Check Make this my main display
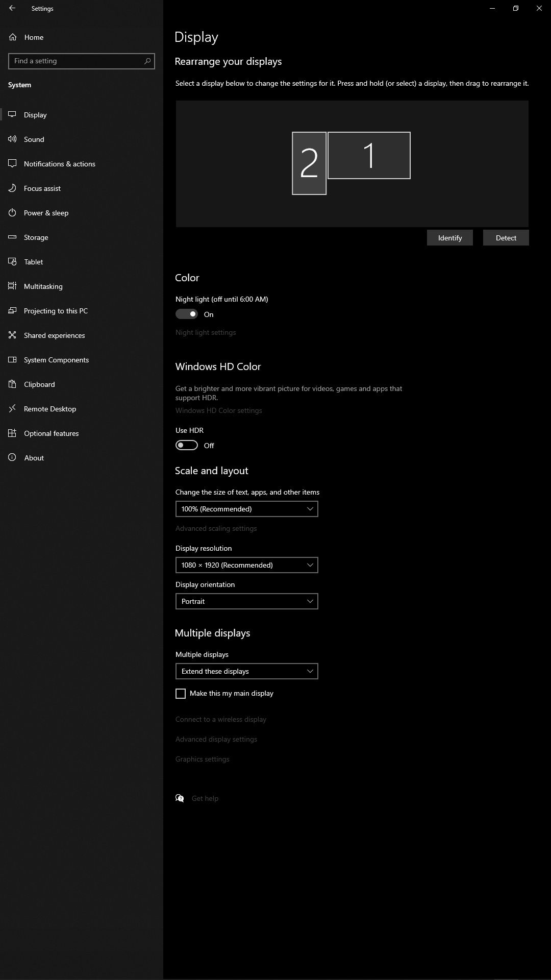The image size is (551, 980). [181, 693]
